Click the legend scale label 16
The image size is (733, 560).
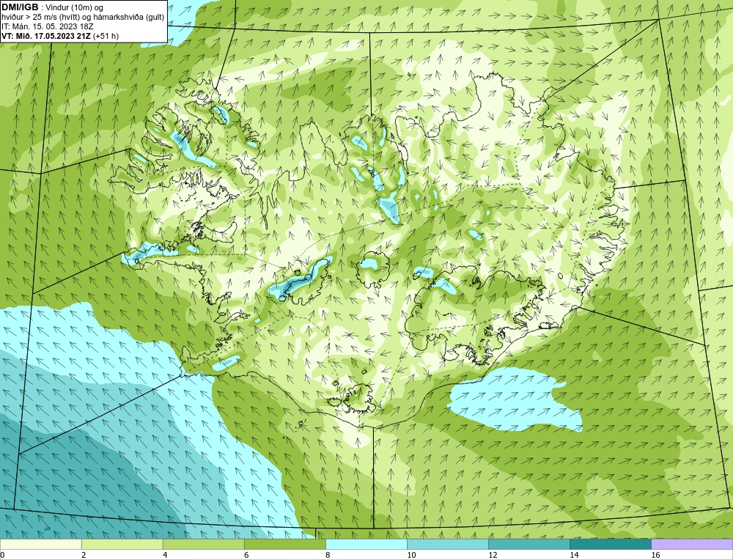click(655, 555)
